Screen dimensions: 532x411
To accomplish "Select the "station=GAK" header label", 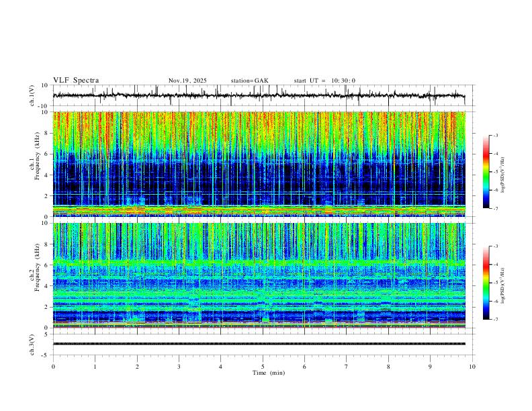I will [x=249, y=81].
